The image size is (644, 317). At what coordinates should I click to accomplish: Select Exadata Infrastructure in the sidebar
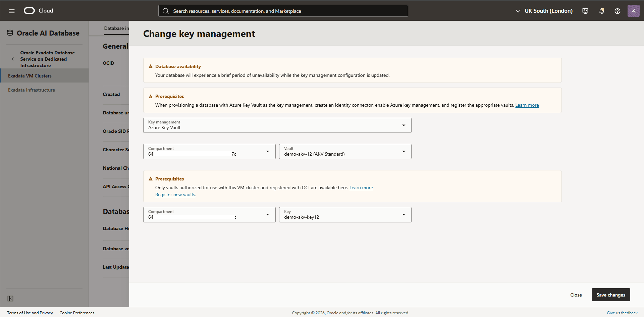pos(31,90)
